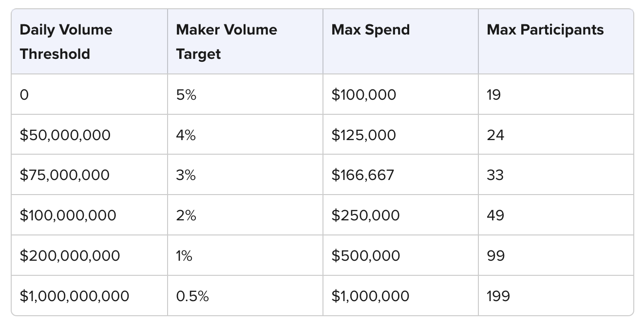Click the Maker Volume Target column header
644x323 pixels.
click(x=227, y=42)
